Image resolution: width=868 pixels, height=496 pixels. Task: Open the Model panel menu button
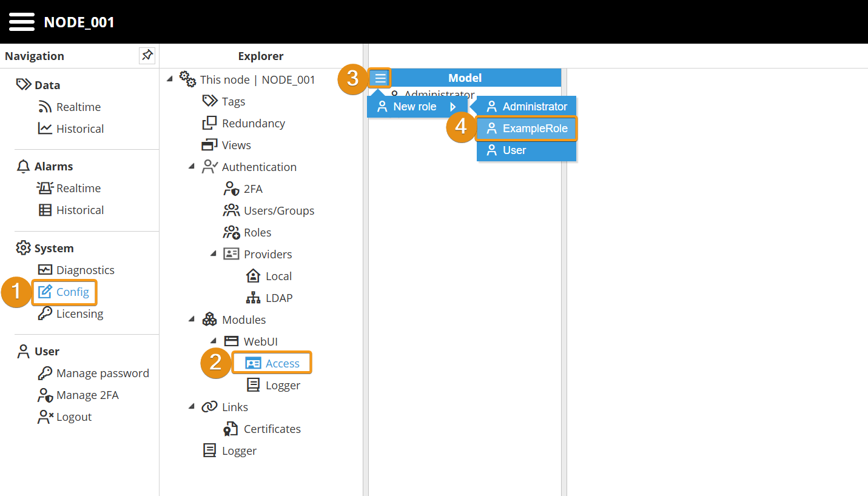pos(380,78)
